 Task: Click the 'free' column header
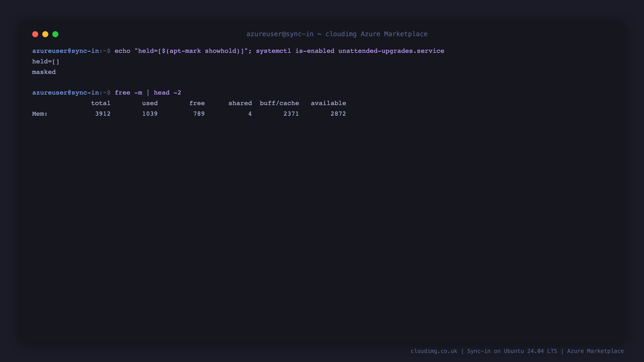tap(197, 103)
